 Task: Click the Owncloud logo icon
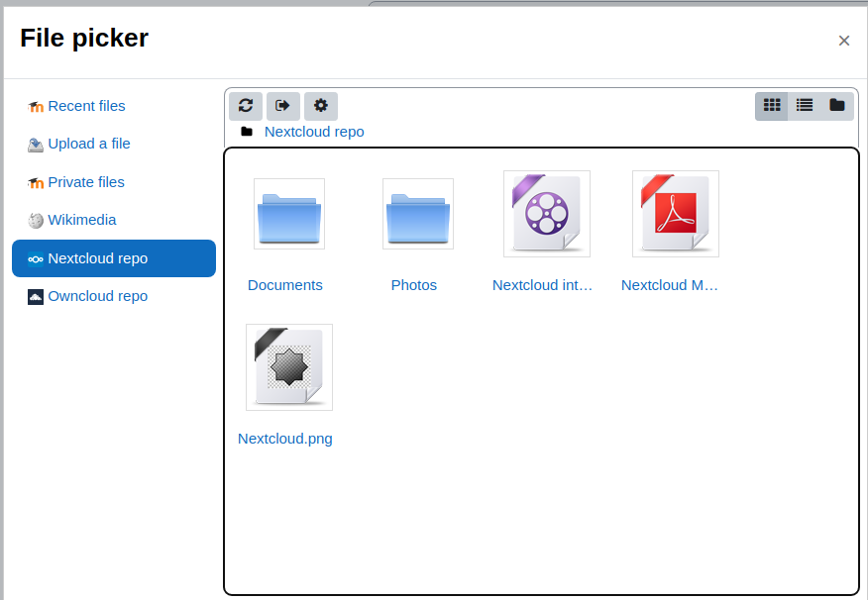pos(36,297)
